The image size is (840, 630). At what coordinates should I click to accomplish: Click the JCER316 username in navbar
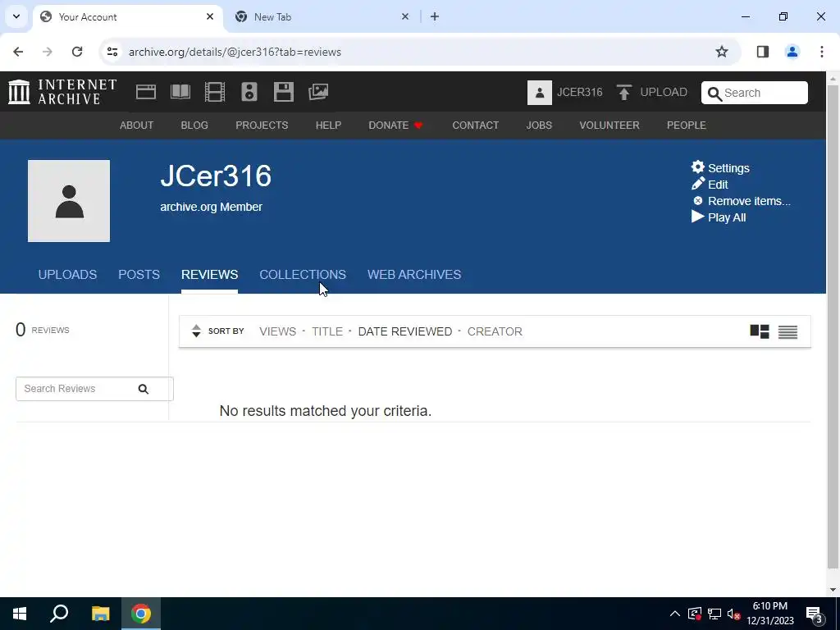coord(580,92)
